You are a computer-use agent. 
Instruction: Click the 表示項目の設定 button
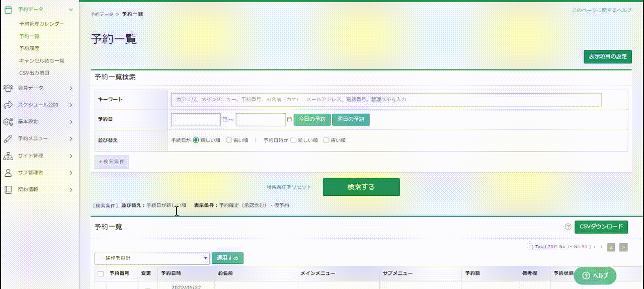coord(608,56)
